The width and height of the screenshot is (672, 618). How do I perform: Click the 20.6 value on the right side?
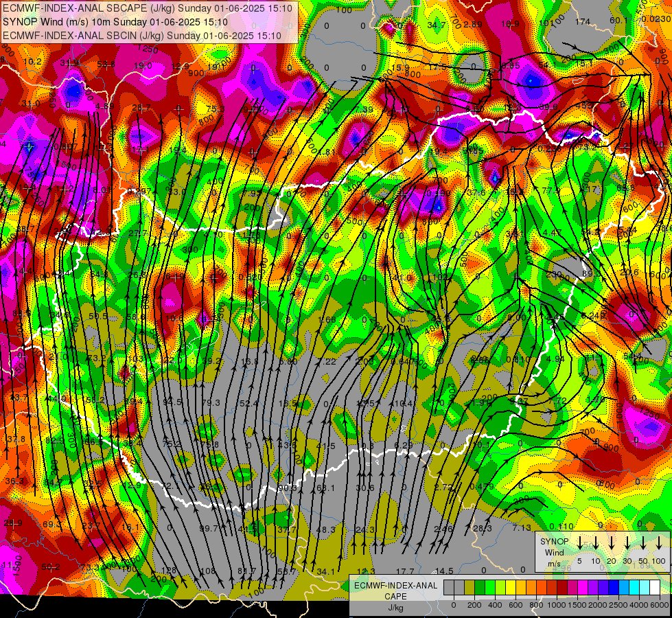point(629,273)
